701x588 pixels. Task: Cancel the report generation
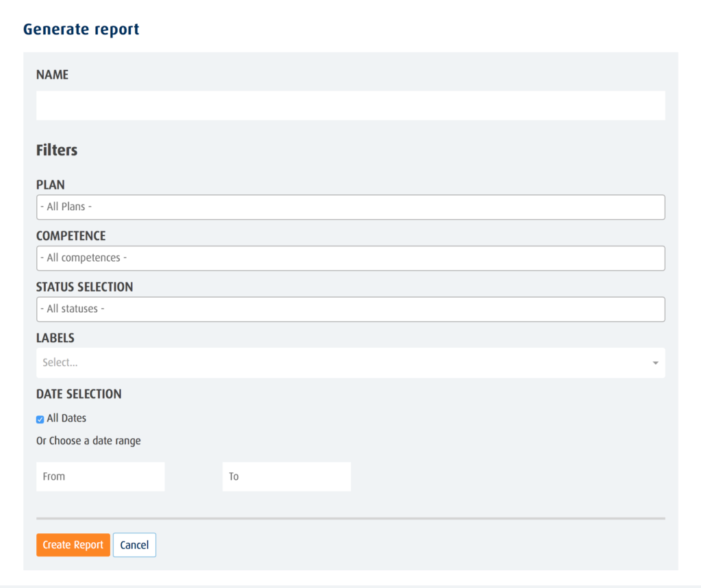tap(134, 545)
